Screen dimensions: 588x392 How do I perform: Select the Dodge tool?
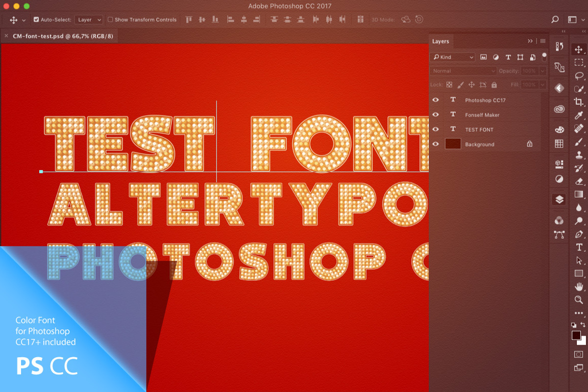(x=579, y=221)
